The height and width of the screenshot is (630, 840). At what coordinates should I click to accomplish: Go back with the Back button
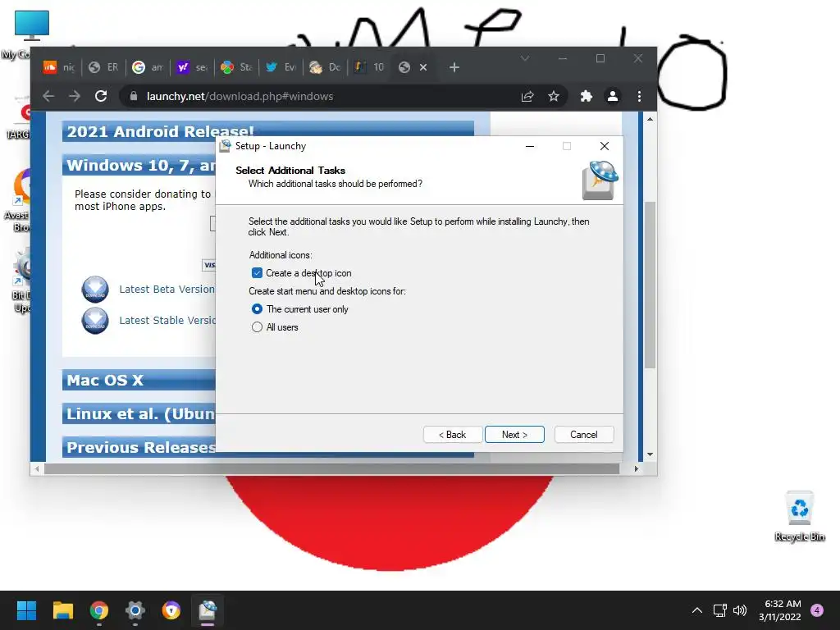[453, 435]
